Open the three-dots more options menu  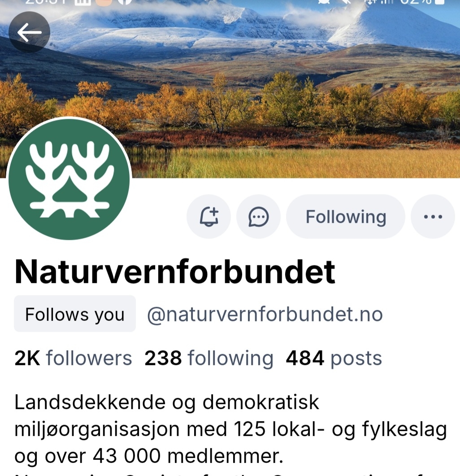pyautogui.click(x=433, y=216)
